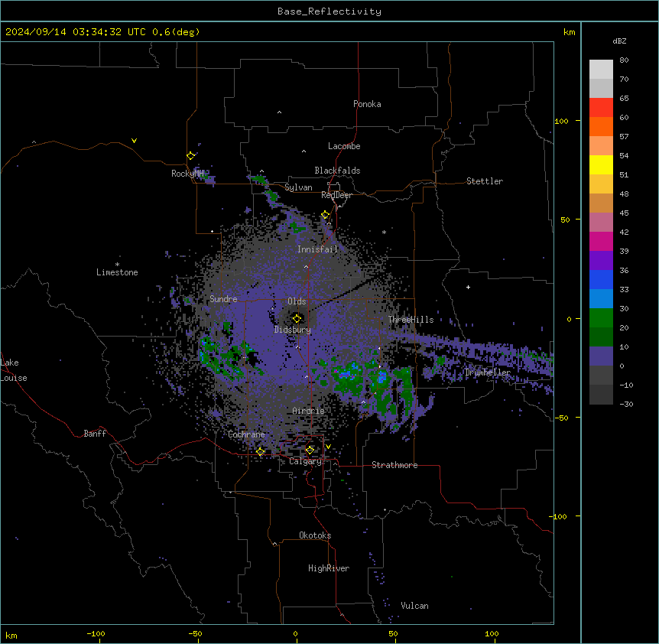659x644 pixels.
Task: Click the 50 tick on the bottom axis
Action: coord(393,633)
